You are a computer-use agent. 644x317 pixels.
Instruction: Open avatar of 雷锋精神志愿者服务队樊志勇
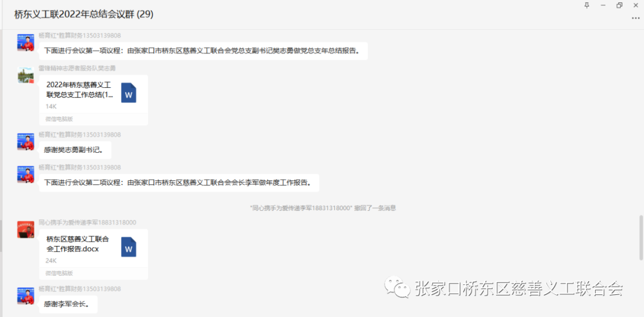(26, 75)
